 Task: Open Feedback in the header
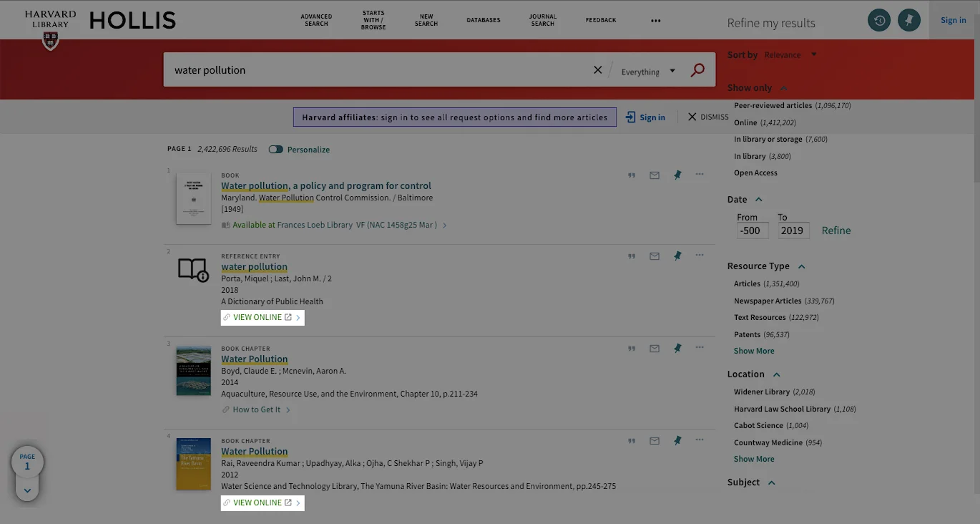click(x=601, y=20)
